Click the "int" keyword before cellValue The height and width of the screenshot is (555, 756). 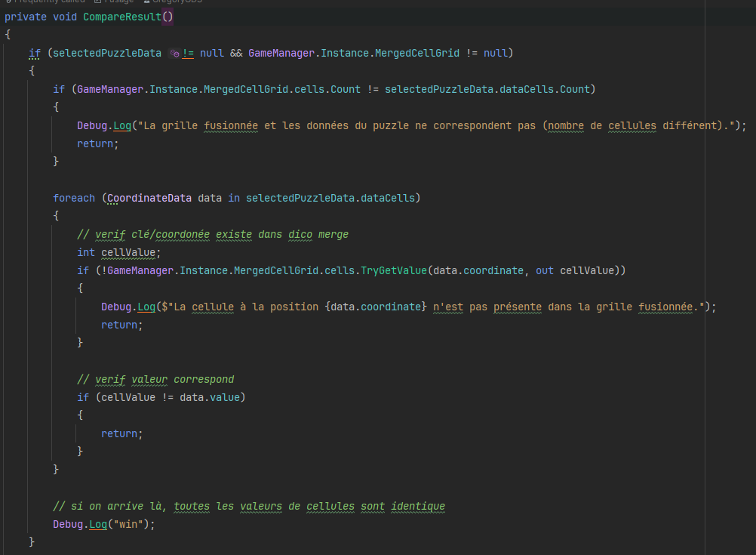click(x=86, y=252)
